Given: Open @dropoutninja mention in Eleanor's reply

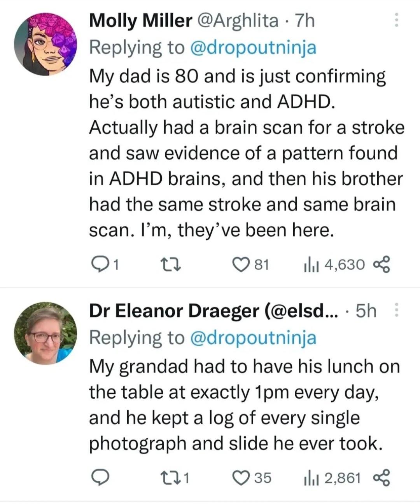Looking at the screenshot, I should [x=253, y=338].
